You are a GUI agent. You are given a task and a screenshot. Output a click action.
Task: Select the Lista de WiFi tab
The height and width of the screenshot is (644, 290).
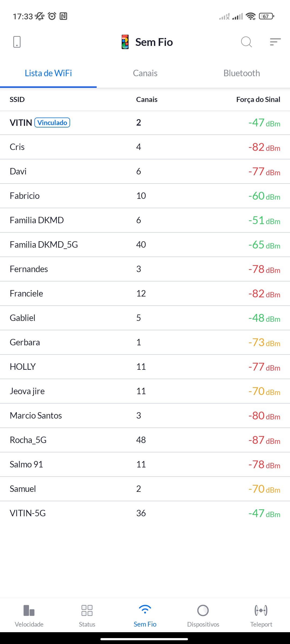click(x=48, y=73)
